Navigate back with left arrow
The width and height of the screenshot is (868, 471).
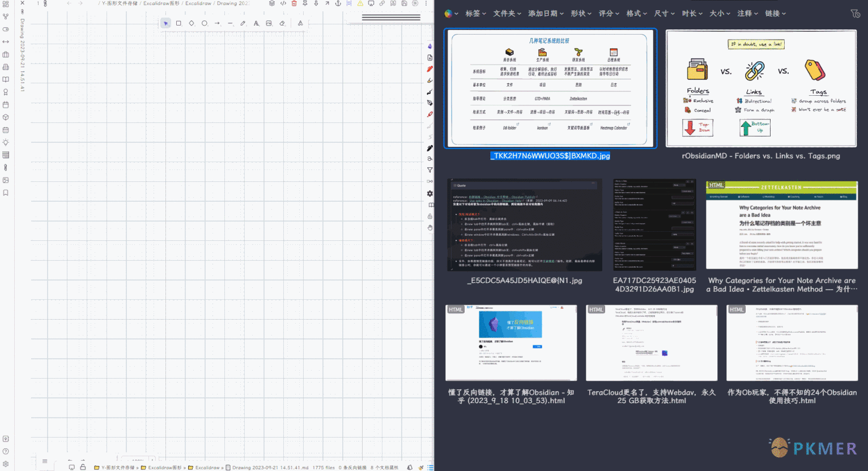tap(69, 3)
